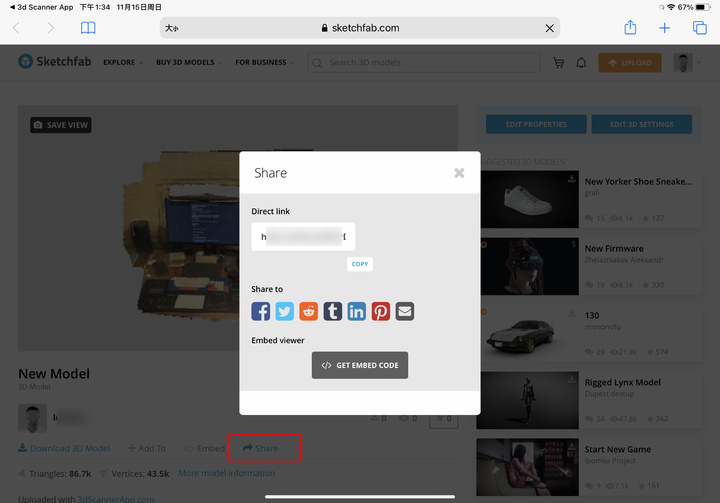Open text size menu in address bar

[172, 28]
